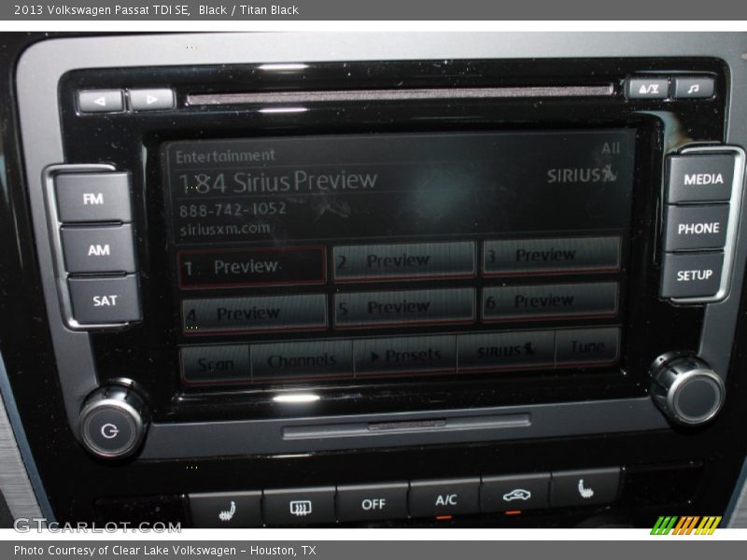Tap the CD slot opening
Viewport: 747px width, 560px height.
[401, 94]
